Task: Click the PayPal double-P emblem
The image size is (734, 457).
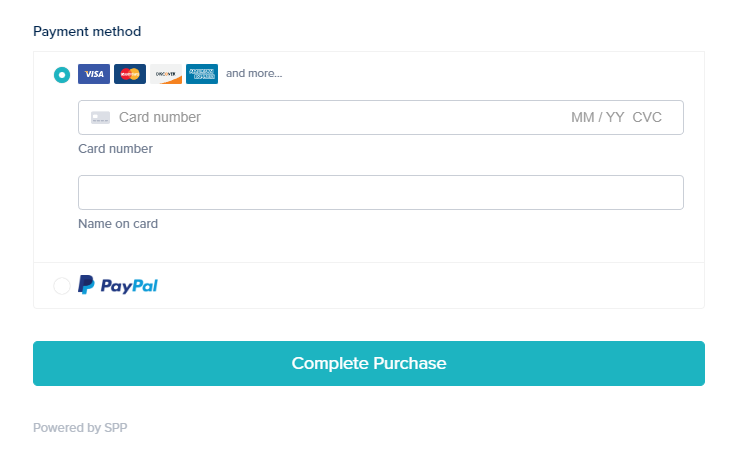Action: click(x=87, y=285)
